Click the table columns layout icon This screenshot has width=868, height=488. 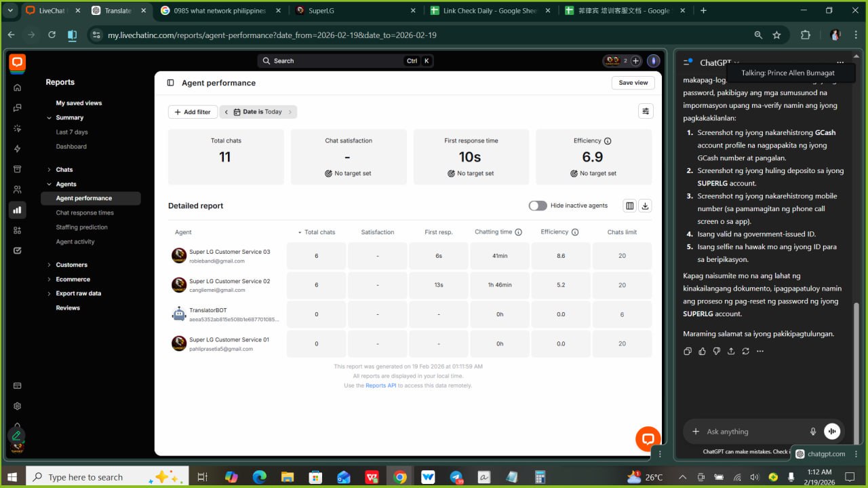click(630, 206)
